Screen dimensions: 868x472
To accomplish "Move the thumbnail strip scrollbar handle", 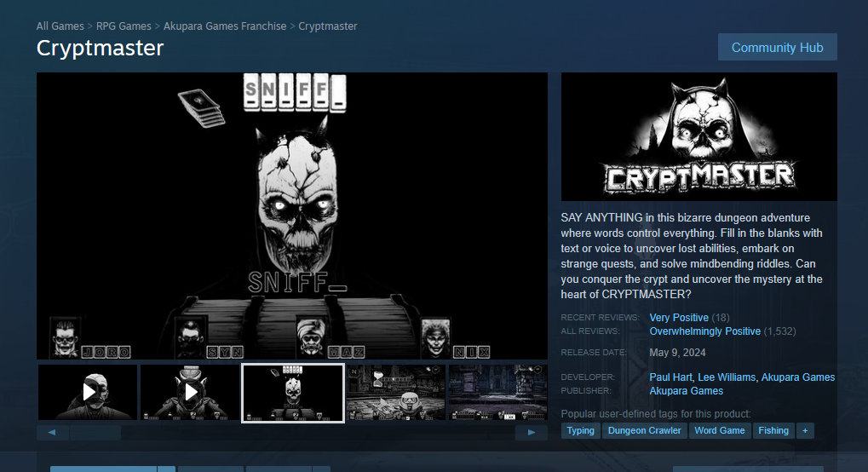I will tap(95, 433).
